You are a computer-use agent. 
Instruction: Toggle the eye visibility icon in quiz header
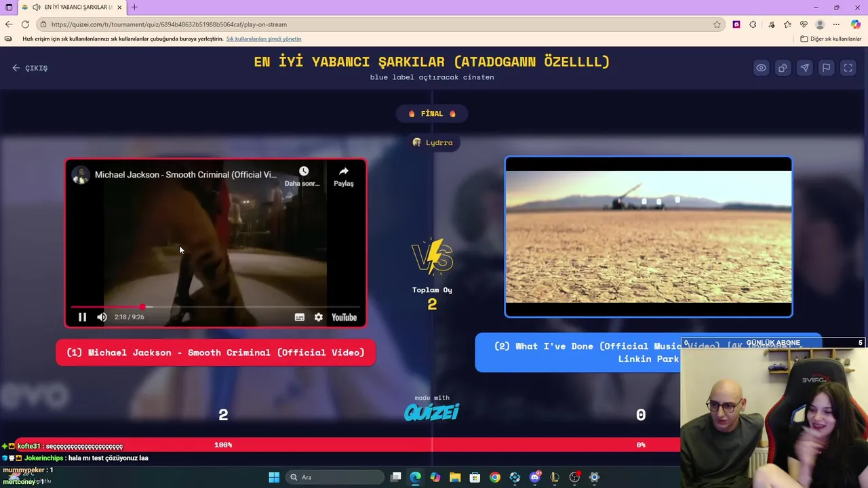[762, 68]
